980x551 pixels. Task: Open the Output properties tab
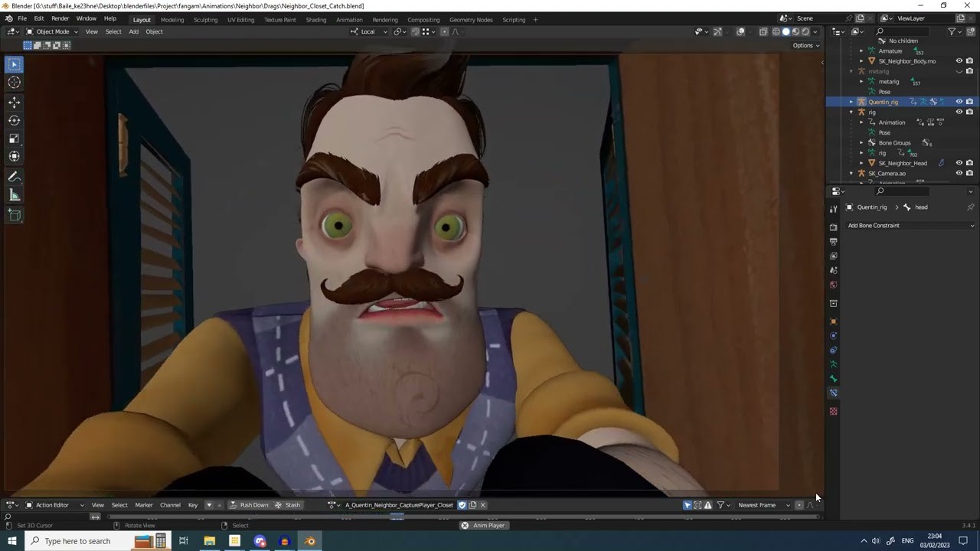point(834,242)
